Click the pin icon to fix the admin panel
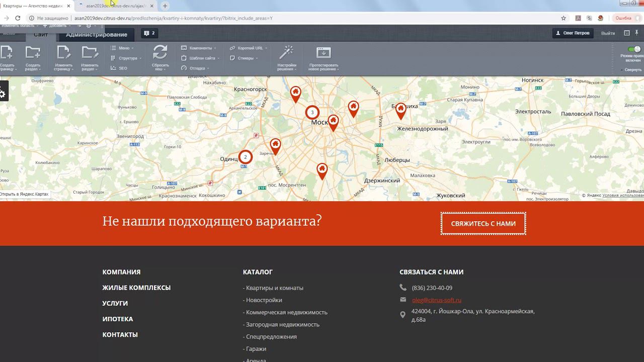Screen dimensions: 644x362 coord(636,33)
